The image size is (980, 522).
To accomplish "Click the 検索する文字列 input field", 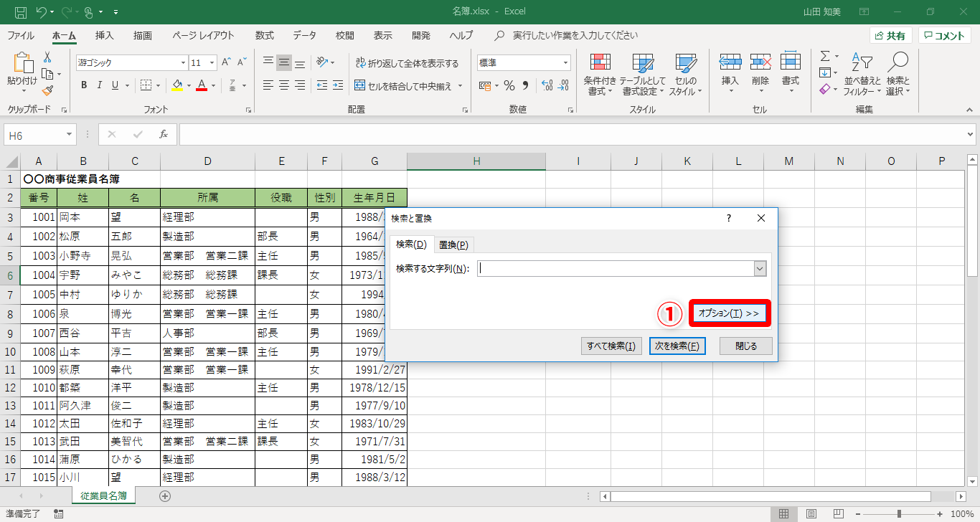I will pyautogui.click(x=616, y=268).
